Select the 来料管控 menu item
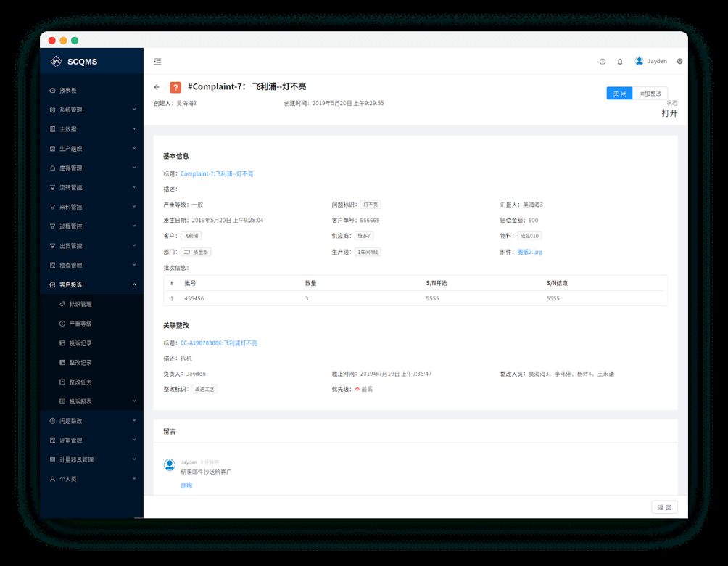The width and height of the screenshot is (728, 566). point(91,208)
